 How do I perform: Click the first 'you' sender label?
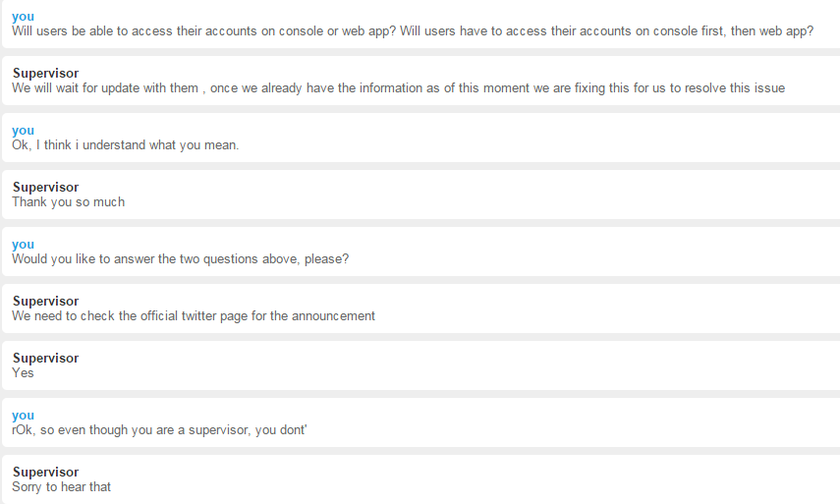point(23,17)
